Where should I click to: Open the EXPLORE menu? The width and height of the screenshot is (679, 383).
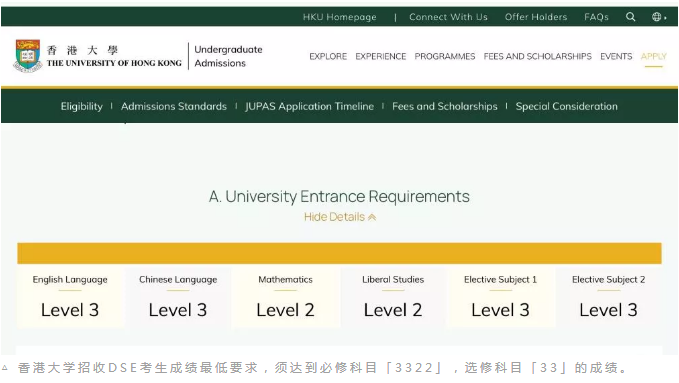pyautogui.click(x=328, y=56)
